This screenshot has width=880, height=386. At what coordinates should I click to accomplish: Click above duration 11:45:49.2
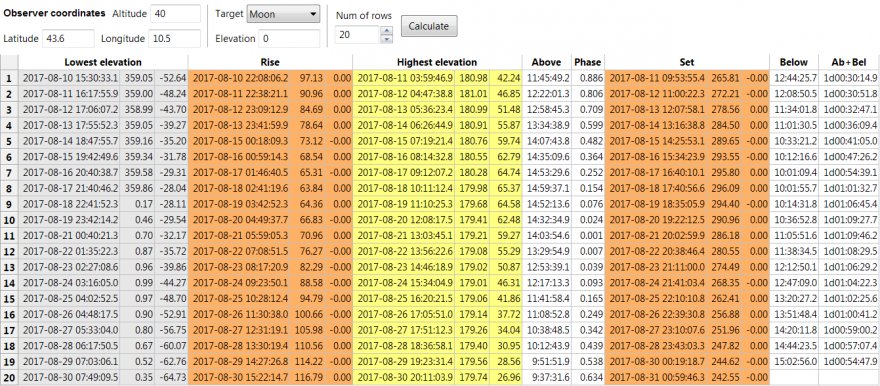[547, 78]
